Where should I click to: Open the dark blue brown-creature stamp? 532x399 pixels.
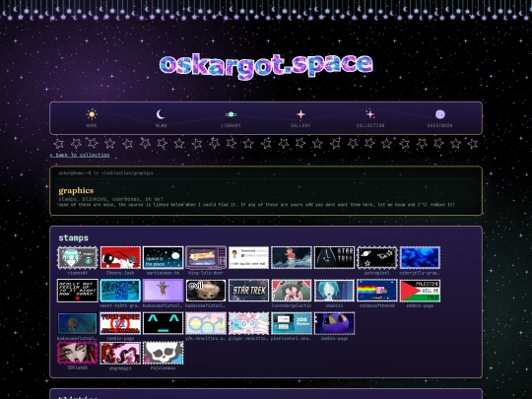tap(78, 324)
